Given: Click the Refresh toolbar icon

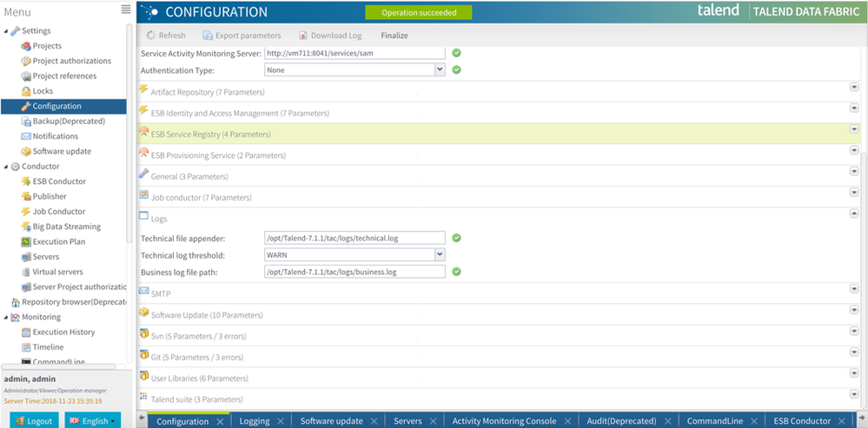Looking at the screenshot, I should coord(150,36).
